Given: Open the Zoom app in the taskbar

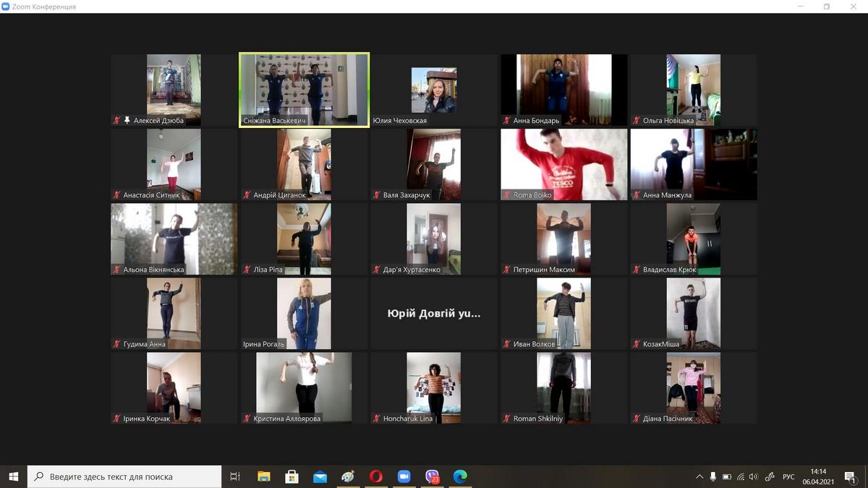Looking at the screenshot, I should tap(404, 476).
